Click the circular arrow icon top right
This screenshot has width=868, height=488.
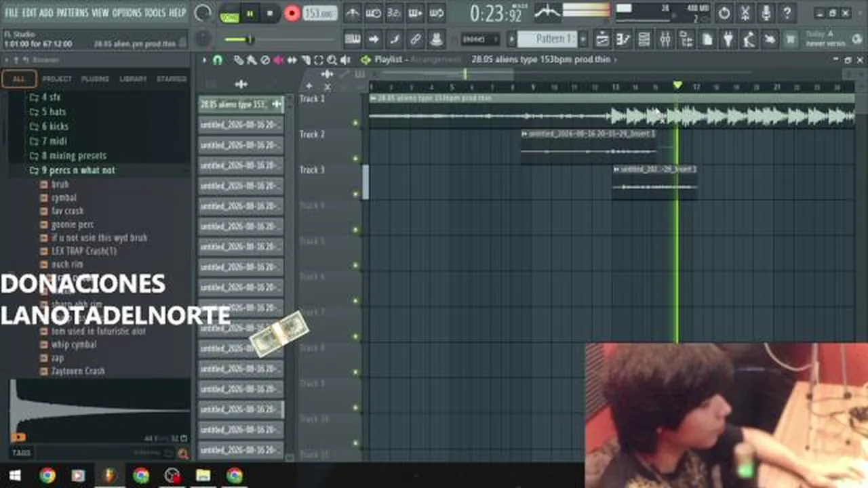724,13
